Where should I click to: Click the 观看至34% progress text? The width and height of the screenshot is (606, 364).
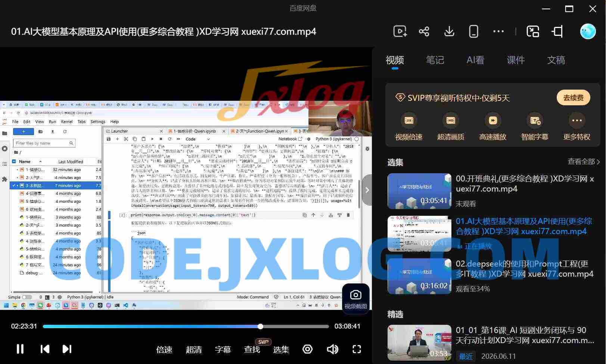pos(473,289)
